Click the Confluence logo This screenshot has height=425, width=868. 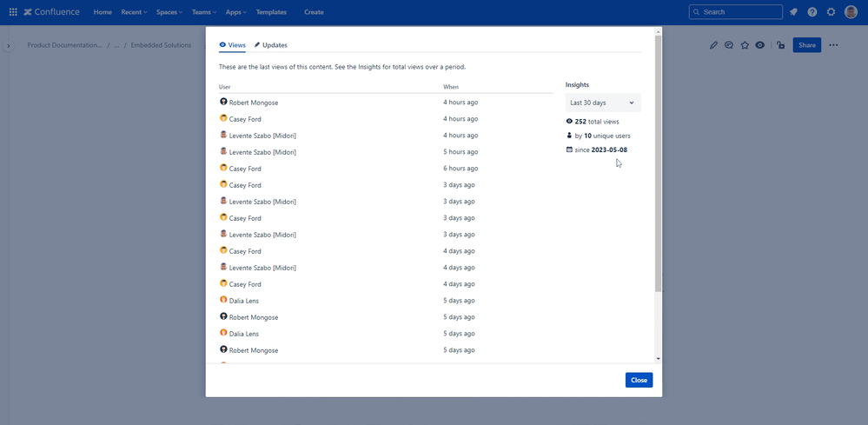tap(51, 12)
